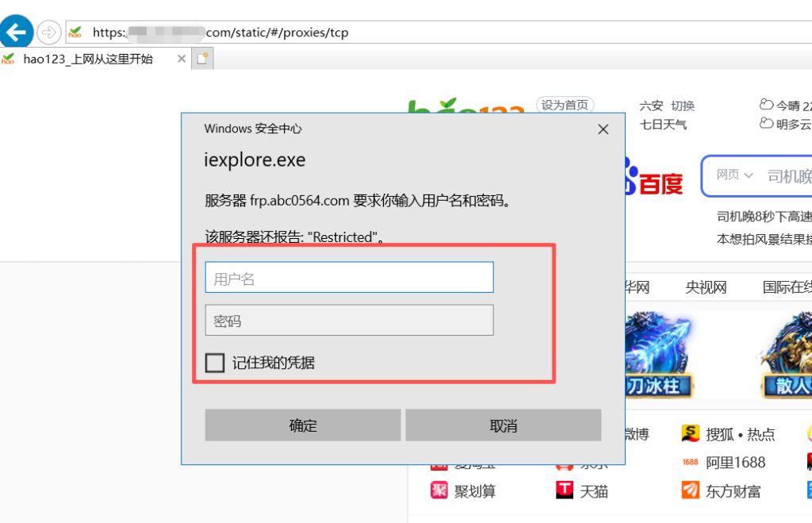Close the hao123 browser tab
812x523 pixels.
tap(182, 59)
